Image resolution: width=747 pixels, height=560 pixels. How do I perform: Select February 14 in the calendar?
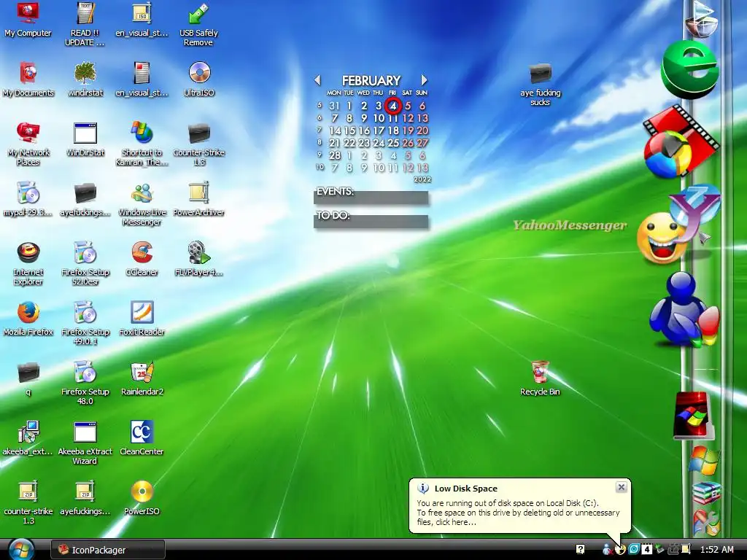(x=335, y=131)
